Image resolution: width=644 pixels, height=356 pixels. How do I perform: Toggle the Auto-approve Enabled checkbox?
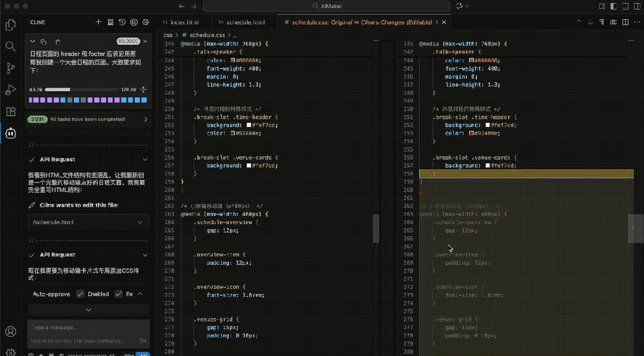(x=80, y=294)
